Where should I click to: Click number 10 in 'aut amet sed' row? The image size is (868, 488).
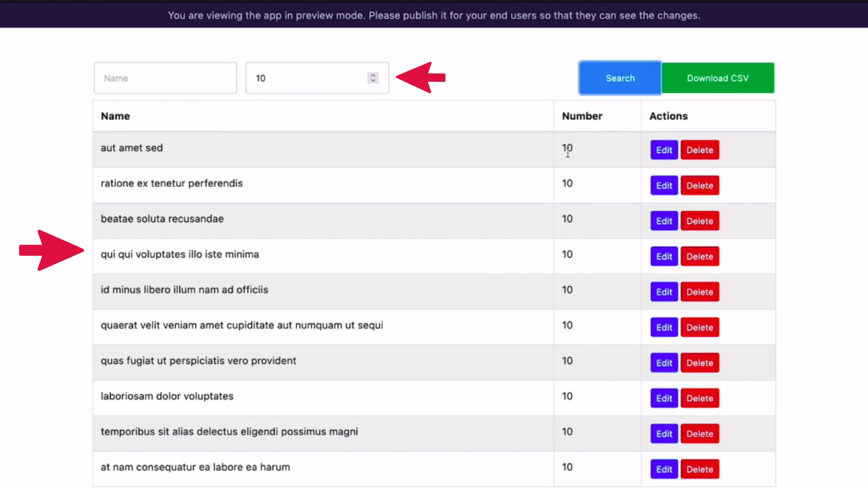(567, 148)
